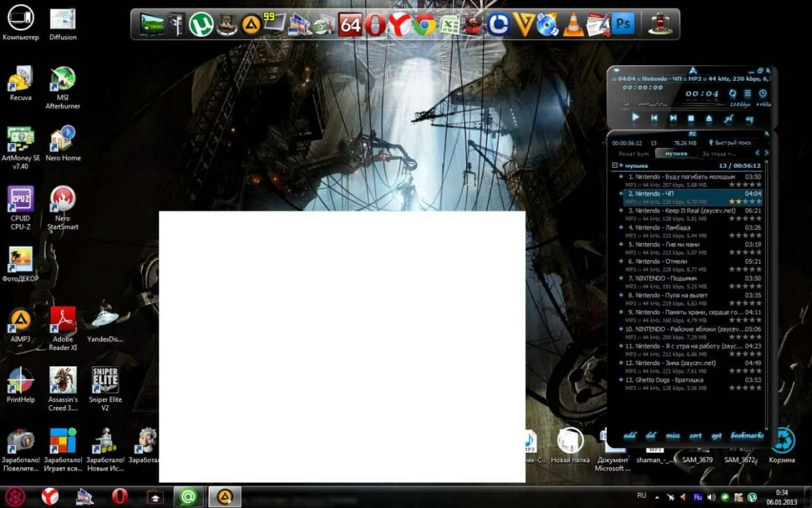Toggle the AIMP shuffle list icon
The height and width of the screenshot is (508, 812).
pos(748,94)
